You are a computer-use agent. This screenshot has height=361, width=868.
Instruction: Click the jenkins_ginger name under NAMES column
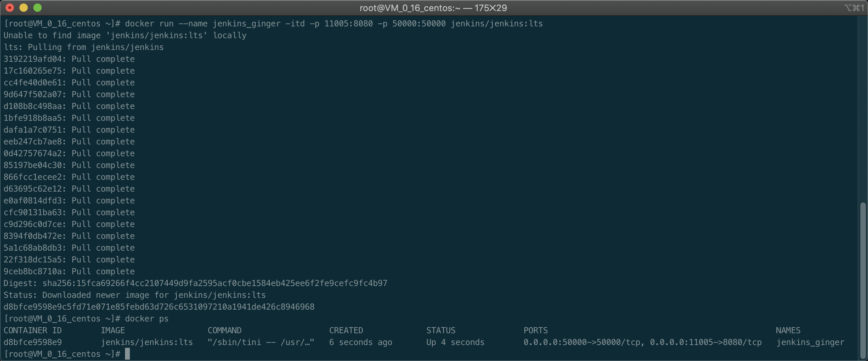tap(810, 342)
